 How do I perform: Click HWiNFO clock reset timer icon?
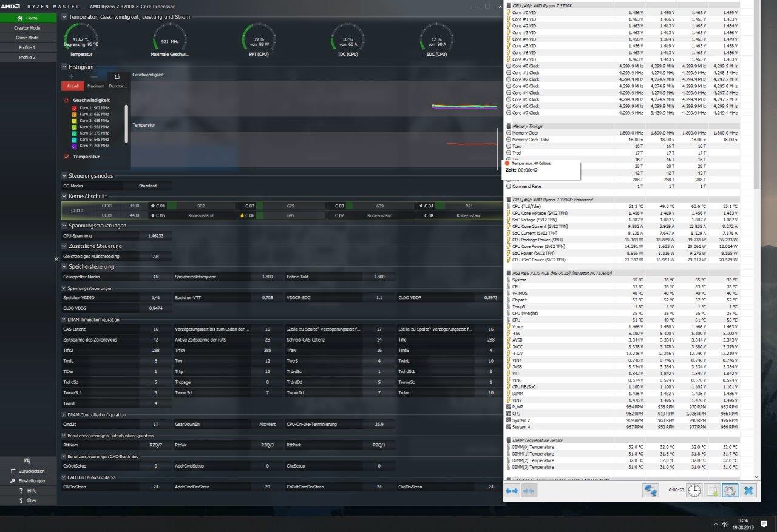pos(694,490)
